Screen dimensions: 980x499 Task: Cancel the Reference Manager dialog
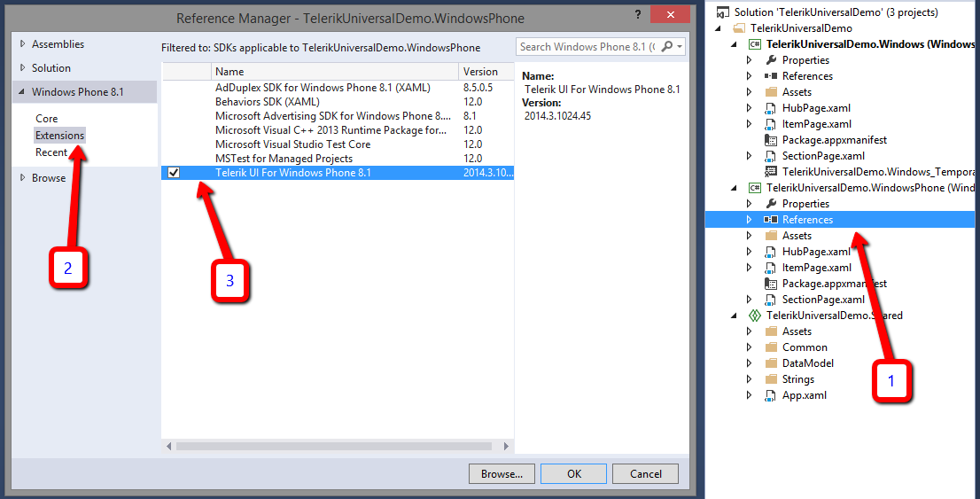click(646, 474)
